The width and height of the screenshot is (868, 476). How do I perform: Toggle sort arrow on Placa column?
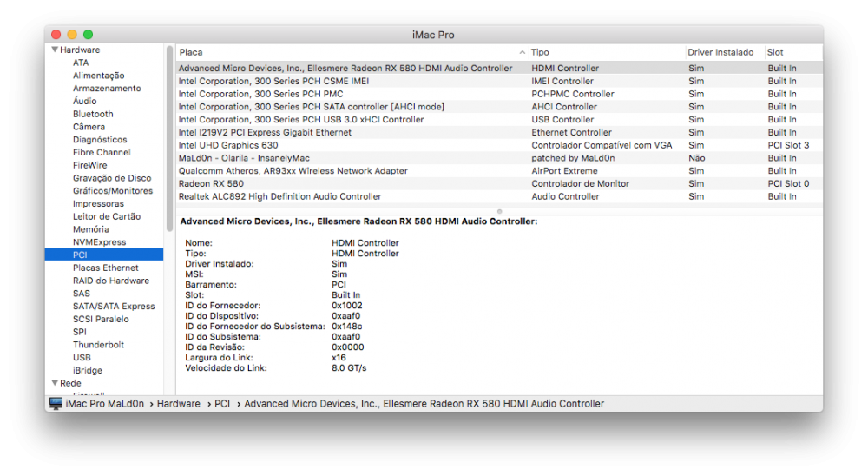(x=522, y=52)
